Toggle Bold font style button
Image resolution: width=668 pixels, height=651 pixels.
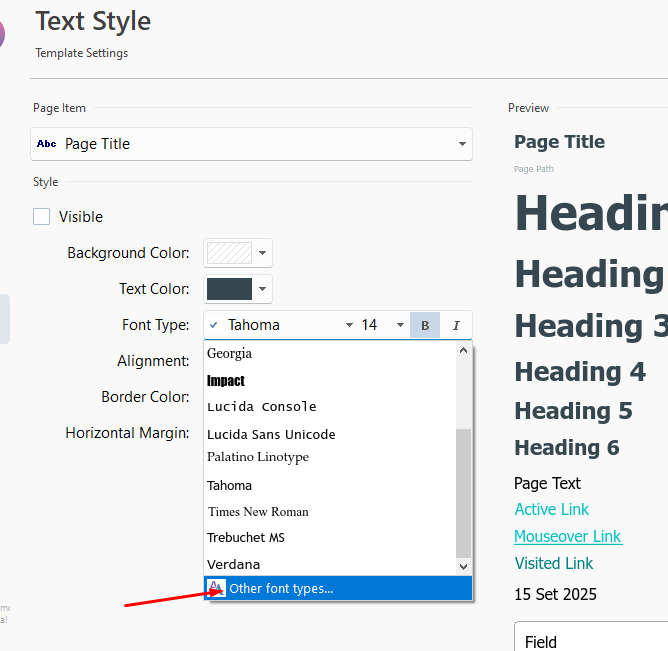click(x=425, y=325)
